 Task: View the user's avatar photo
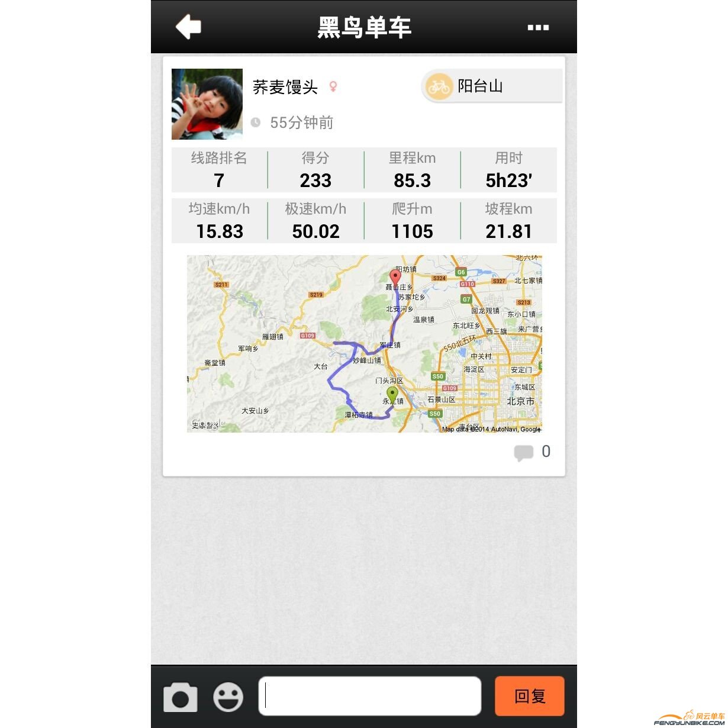[207, 104]
